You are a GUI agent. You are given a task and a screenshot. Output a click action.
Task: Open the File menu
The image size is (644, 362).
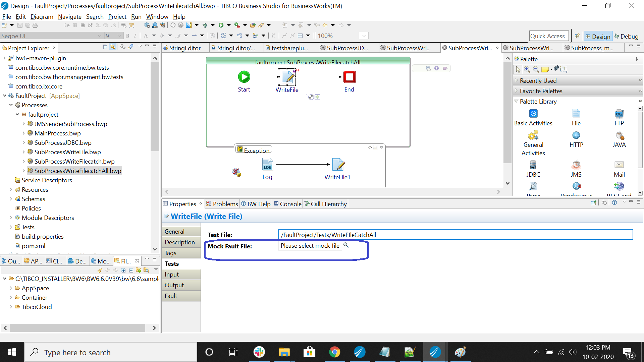(x=7, y=17)
